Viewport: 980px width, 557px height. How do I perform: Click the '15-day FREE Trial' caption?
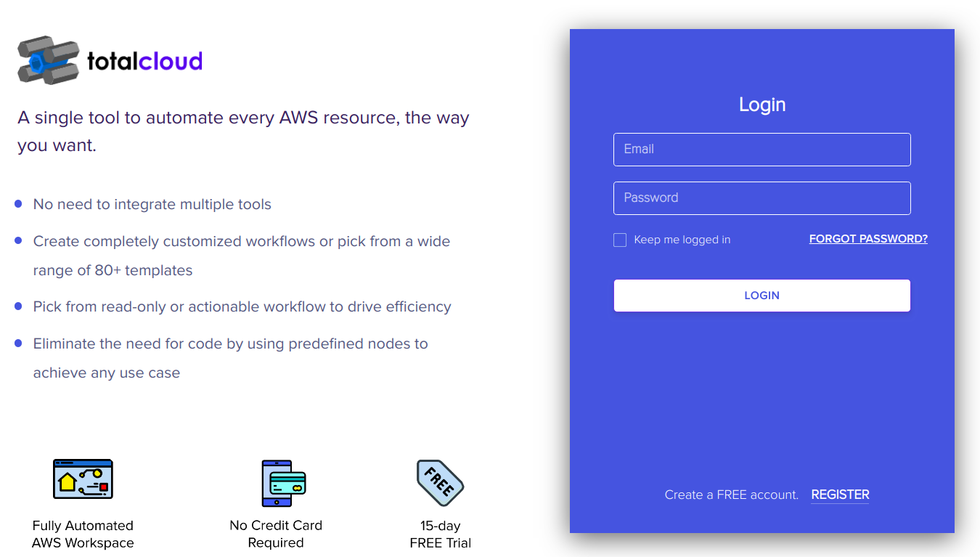pyautogui.click(x=441, y=534)
